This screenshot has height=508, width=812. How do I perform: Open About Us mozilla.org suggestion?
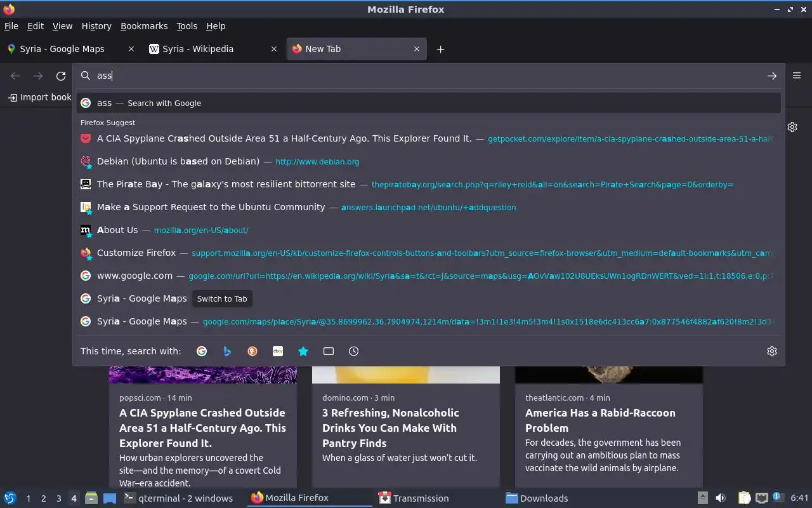[x=429, y=230]
